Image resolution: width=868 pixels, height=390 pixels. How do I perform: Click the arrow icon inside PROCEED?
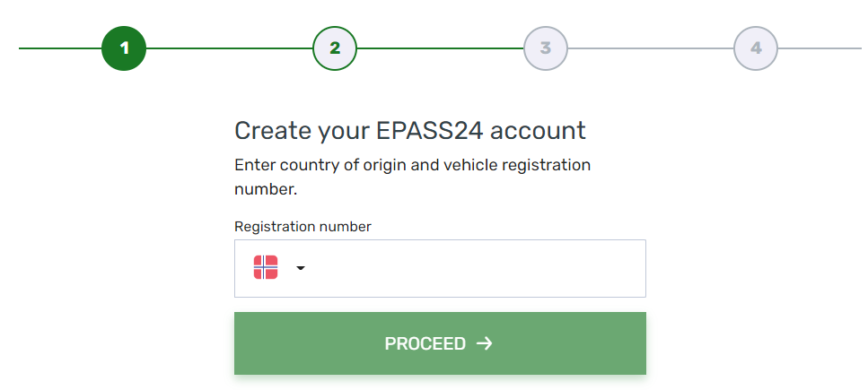click(x=485, y=343)
